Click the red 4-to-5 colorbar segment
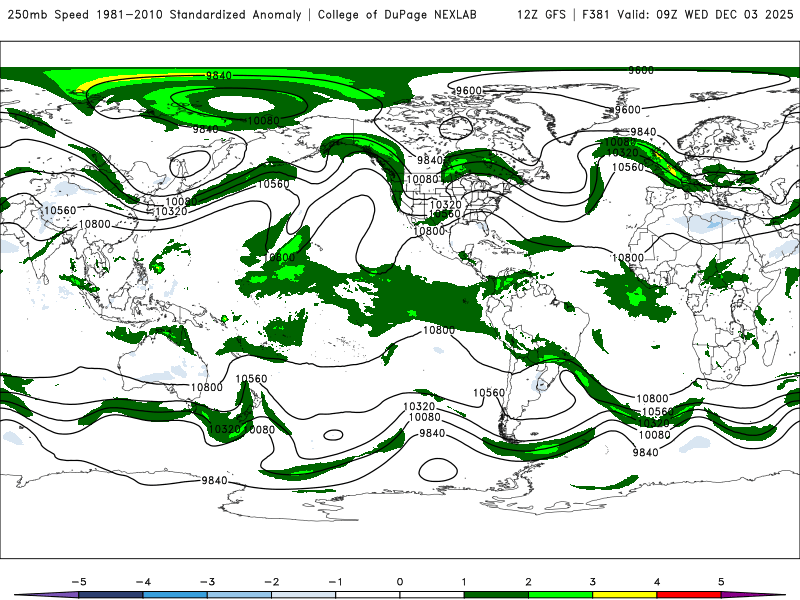 click(689, 595)
